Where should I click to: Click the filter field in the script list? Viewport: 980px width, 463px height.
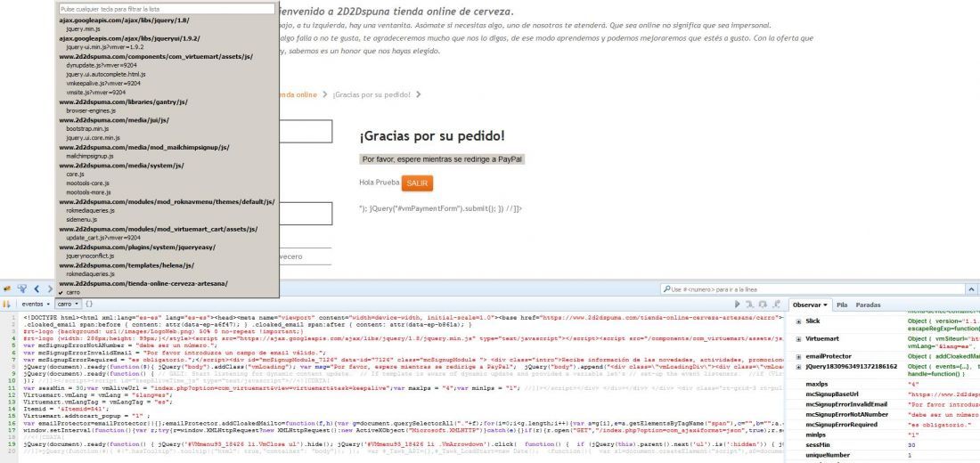pyautogui.click(x=167, y=10)
